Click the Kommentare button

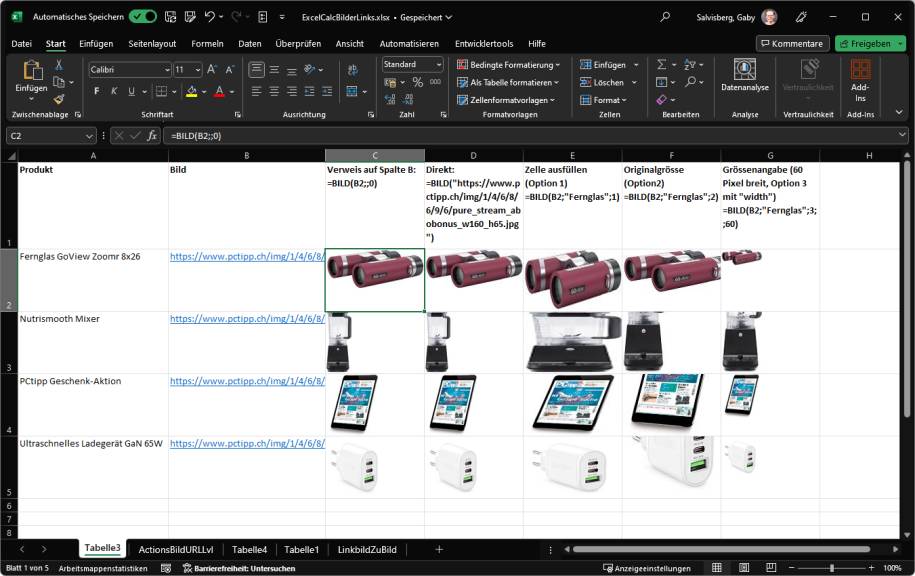click(x=795, y=42)
